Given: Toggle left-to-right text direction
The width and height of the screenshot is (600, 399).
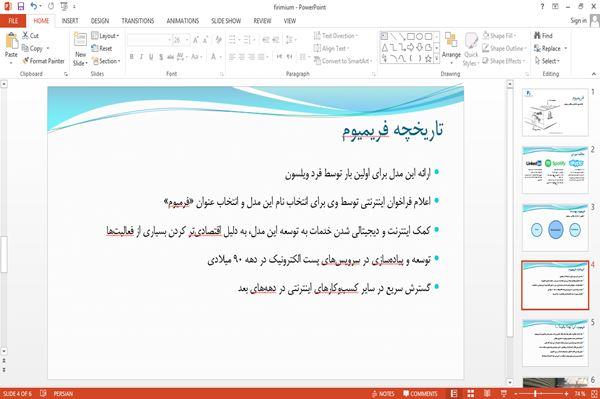Looking at the screenshot, I should [279, 57].
